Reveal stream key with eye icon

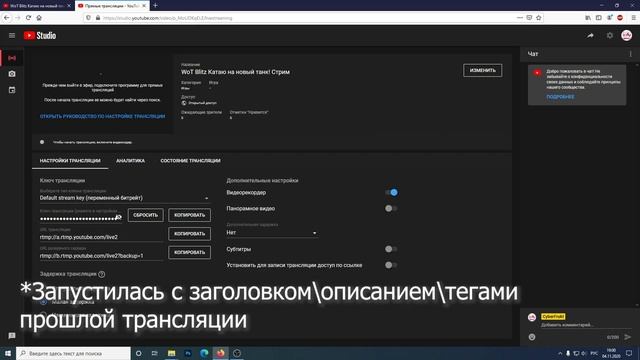pyautogui.click(x=118, y=217)
